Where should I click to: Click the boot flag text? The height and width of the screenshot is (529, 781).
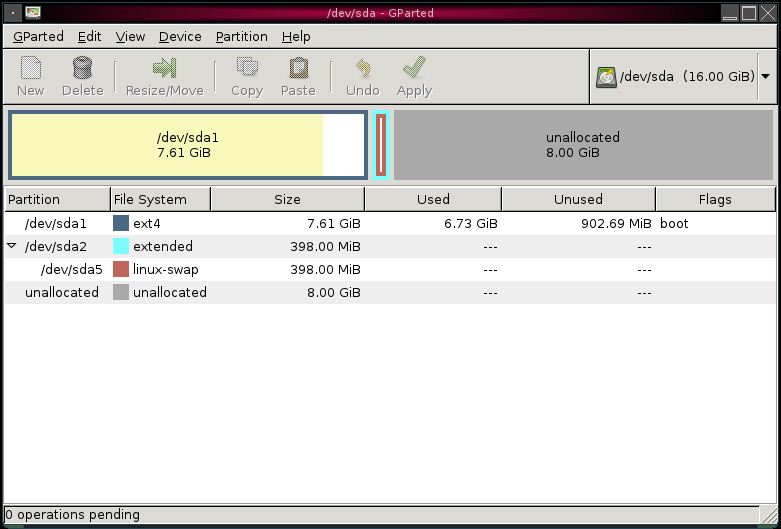pyautogui.click(x=674, y=224)
